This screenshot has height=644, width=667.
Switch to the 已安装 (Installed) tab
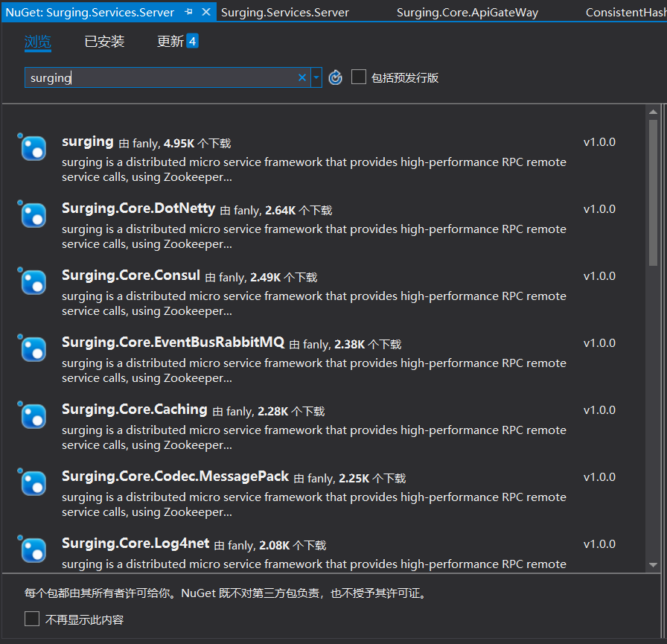click(x=104, y=42)
